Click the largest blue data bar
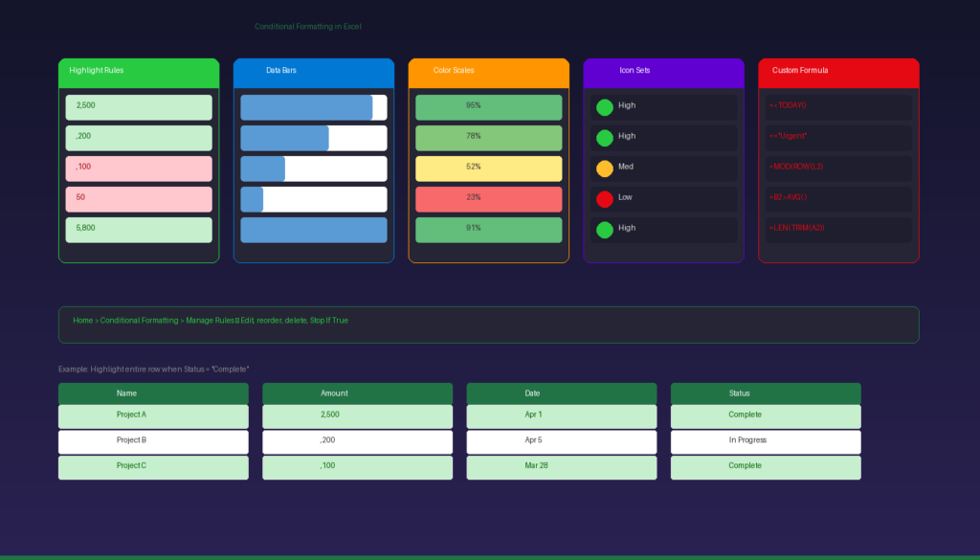This screenshot has height=560, width=980. (x=313, y=230)
